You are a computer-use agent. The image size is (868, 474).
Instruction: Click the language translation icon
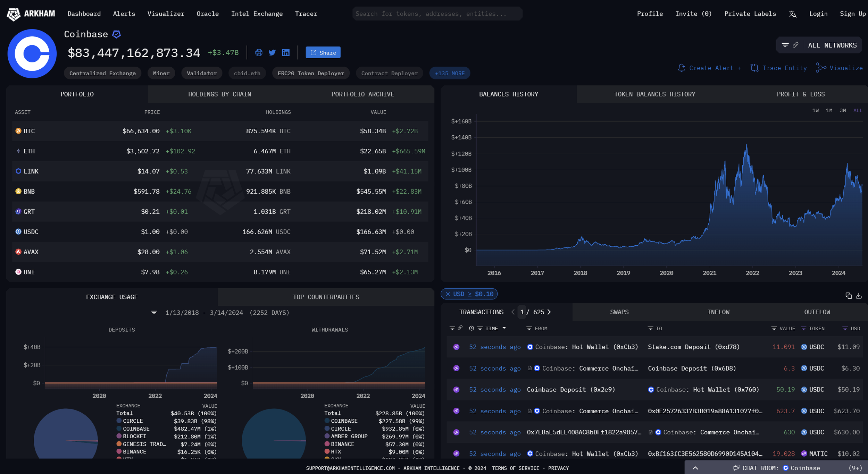[792, 14]
